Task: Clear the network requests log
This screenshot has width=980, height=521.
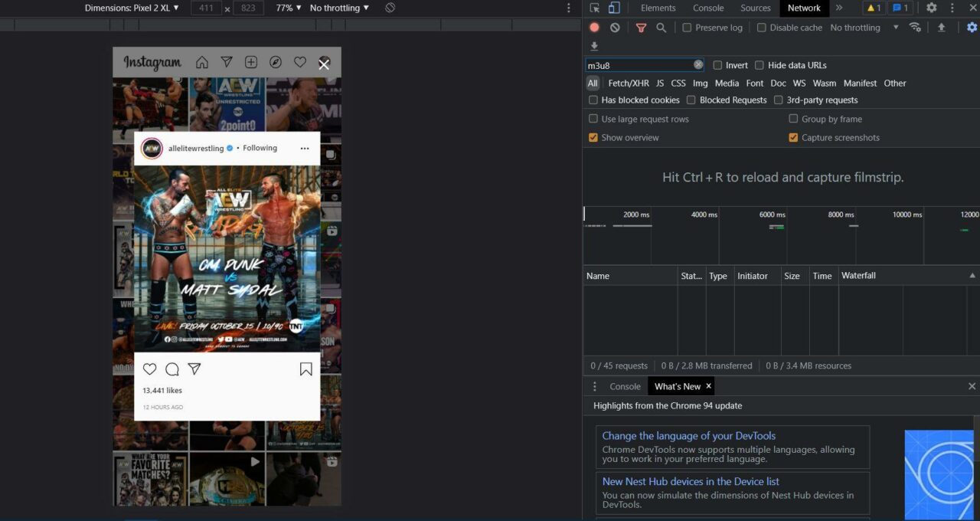Action: [x=615, y=27]
